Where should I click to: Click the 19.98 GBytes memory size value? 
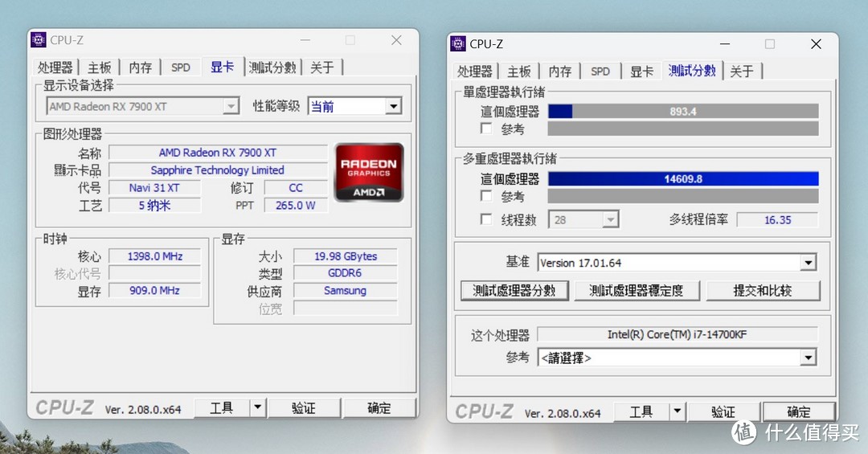point(346,256)
